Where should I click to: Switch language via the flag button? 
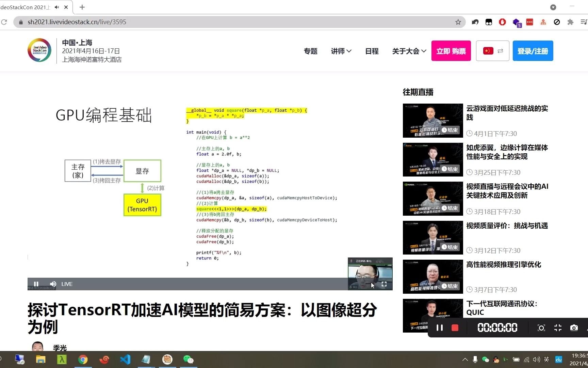492,51
